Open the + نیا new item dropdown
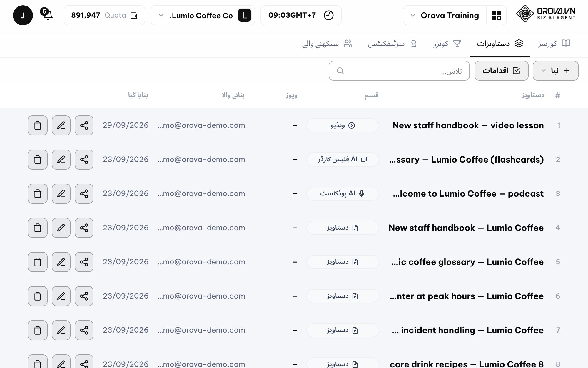 click(555, 71)
